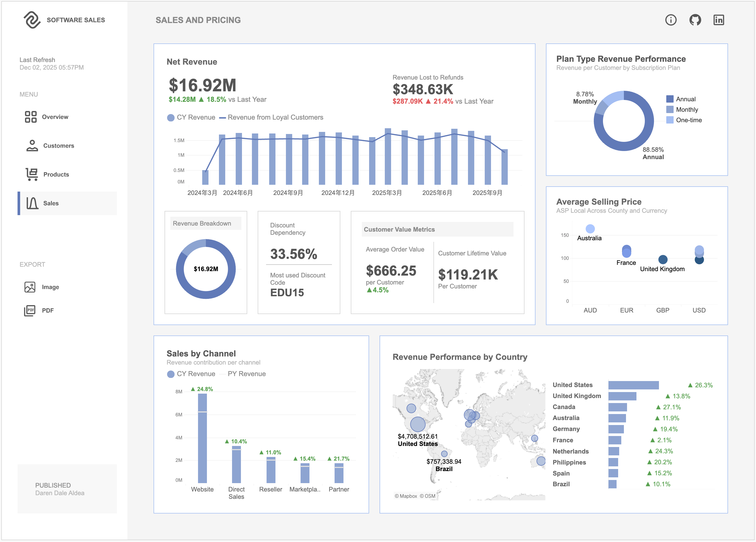The width and height of the screenshot is (756, 542).
Task: Open the GitHub icon link
Action: coord(695,20)
